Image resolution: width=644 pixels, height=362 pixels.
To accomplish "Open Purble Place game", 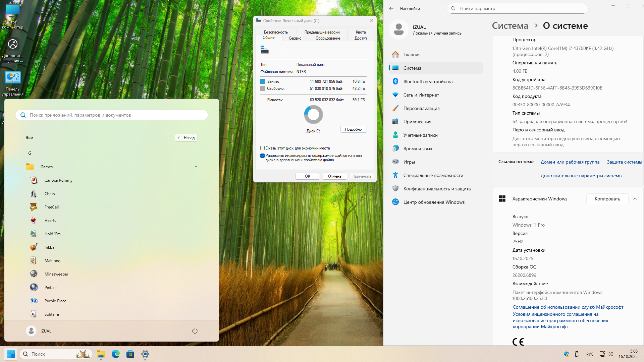I will click(x=55, y=301).
